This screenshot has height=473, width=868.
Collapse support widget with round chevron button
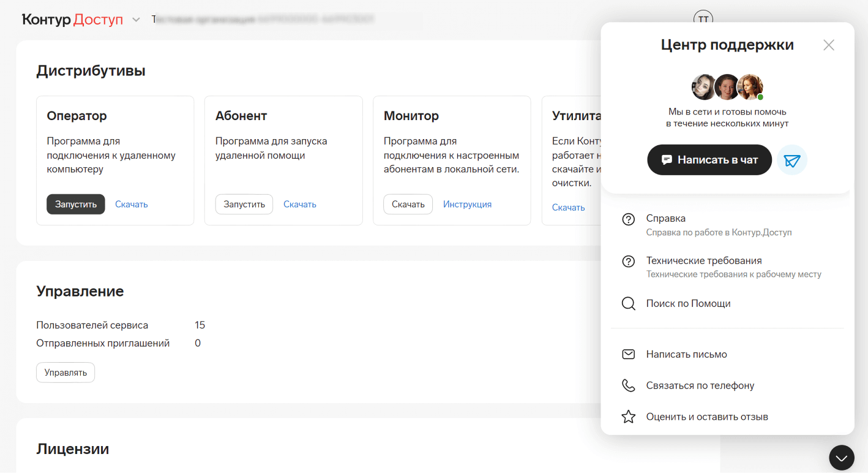[x=842, y=458]
